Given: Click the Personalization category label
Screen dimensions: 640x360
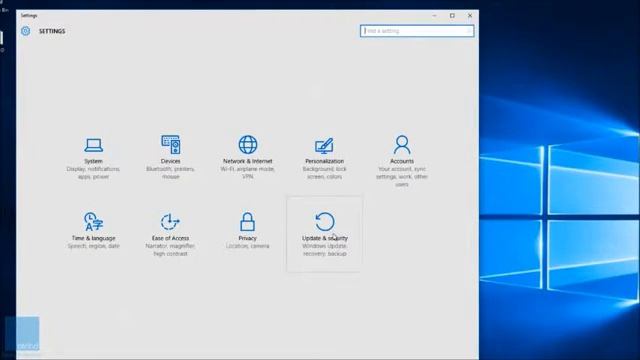Looking at the screenshot, I should 324,161.
